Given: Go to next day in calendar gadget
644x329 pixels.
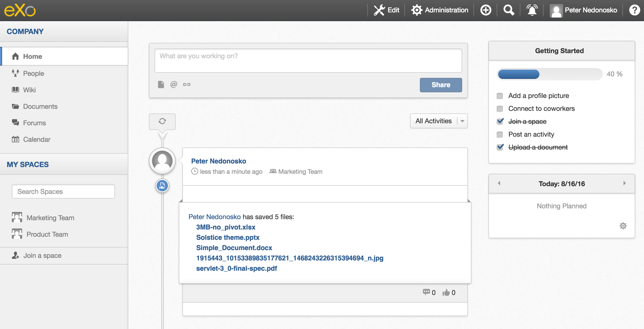Looking at the screenshot, I should pyautogui.click(x=624, y=183).
